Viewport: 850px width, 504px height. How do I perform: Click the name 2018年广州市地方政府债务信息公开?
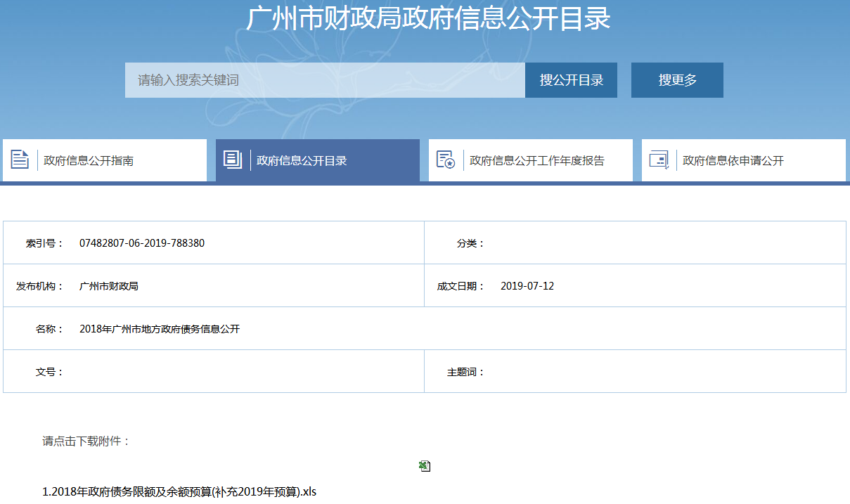pyautogui.click(x=160, y=329)
